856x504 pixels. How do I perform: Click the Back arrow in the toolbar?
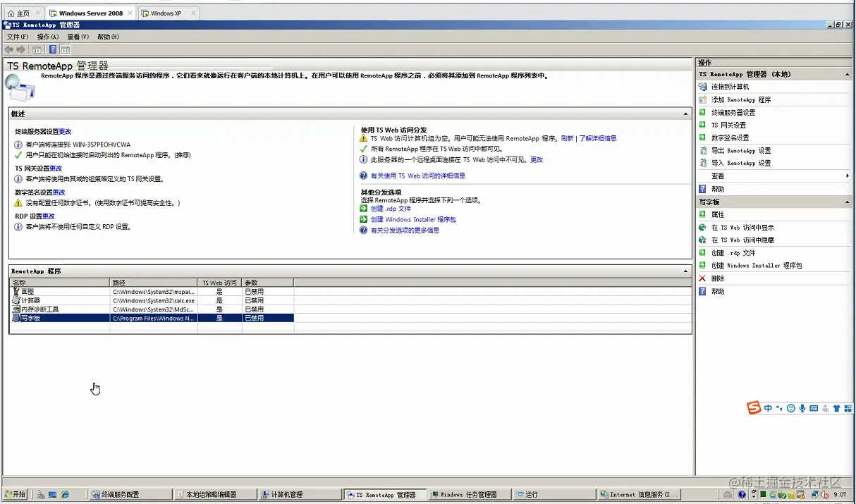(x=8, y=49)
